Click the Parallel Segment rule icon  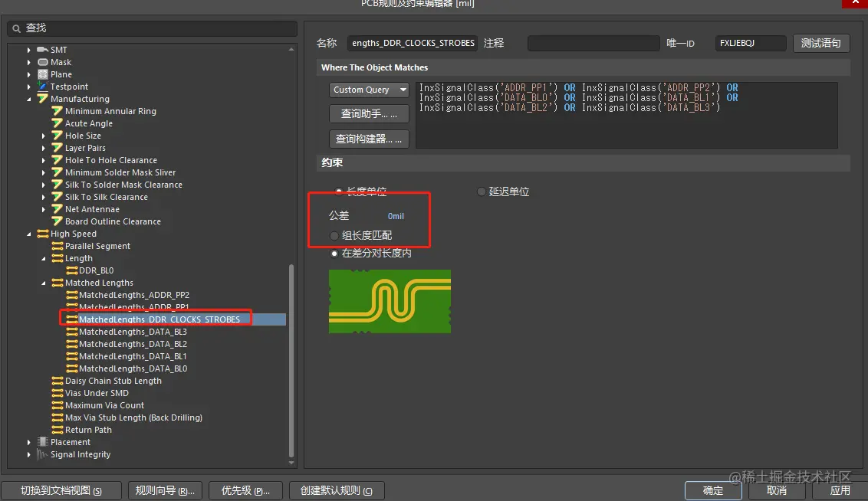(57, 246)
